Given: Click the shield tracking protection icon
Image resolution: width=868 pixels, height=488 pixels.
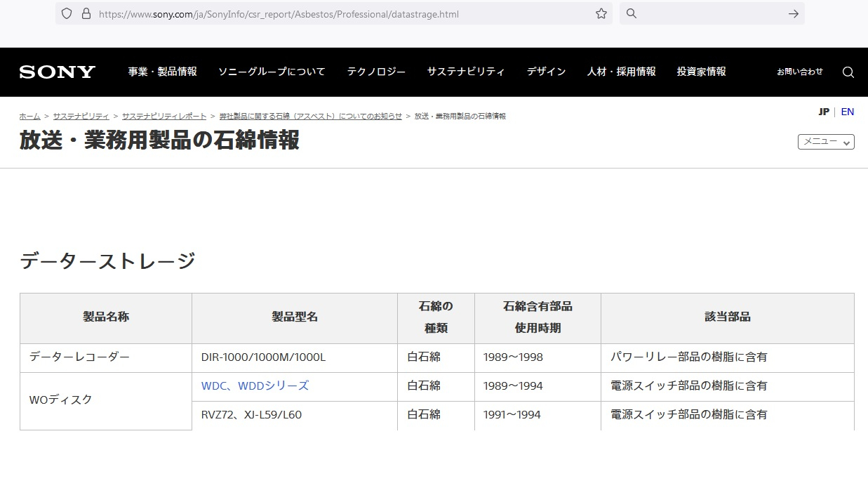Looking at the screenshot, I should pos(67,13).
